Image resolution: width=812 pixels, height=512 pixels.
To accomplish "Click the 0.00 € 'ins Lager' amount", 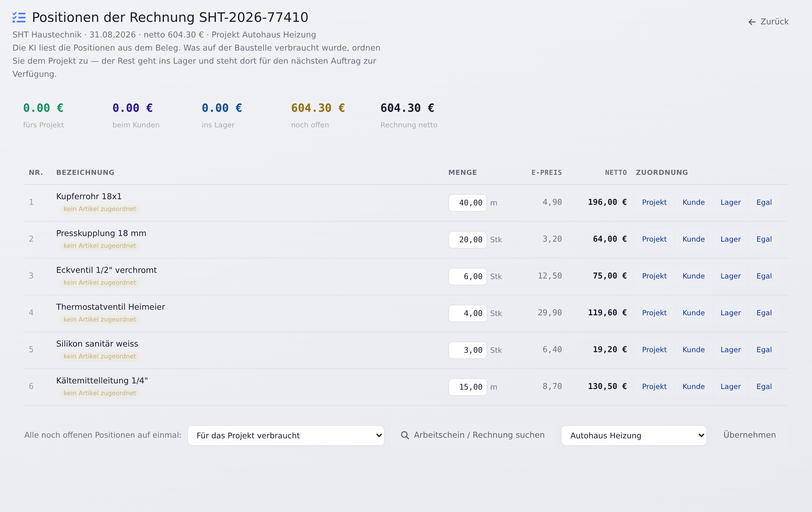I will coord(221,108).
